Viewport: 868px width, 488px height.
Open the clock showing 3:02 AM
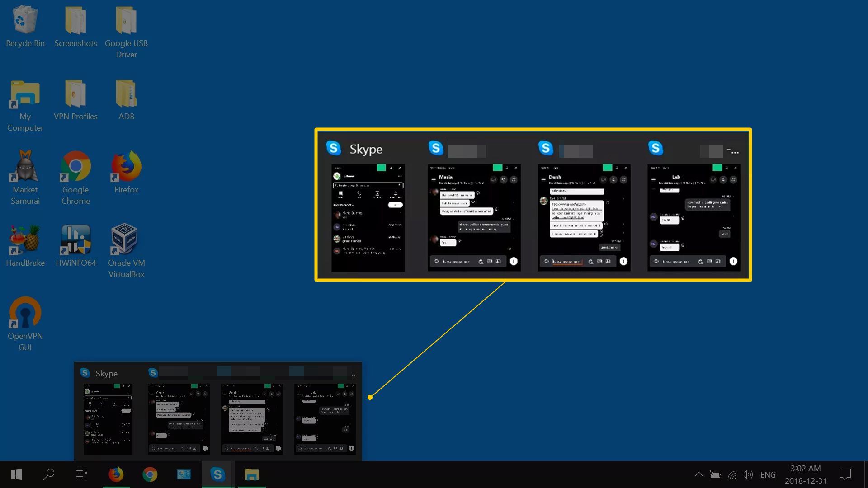pyautogui.click(x=806, y=474)
